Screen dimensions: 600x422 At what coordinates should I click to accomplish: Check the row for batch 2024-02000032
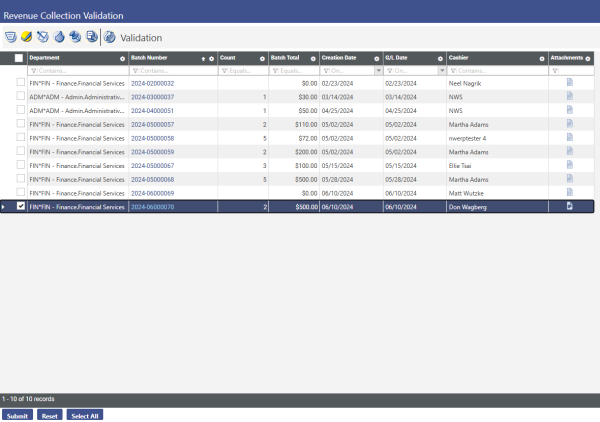pyautogui.click(x=21, y=82)
